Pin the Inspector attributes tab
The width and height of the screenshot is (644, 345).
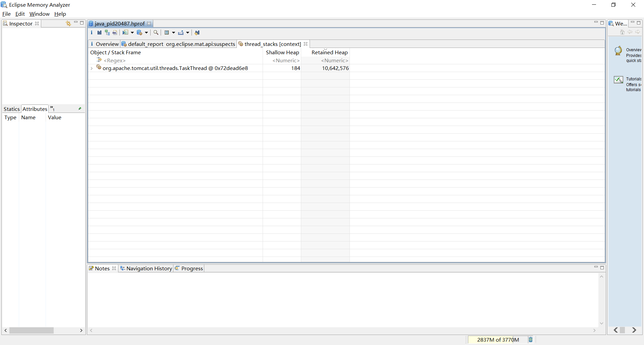pos(80,109)
